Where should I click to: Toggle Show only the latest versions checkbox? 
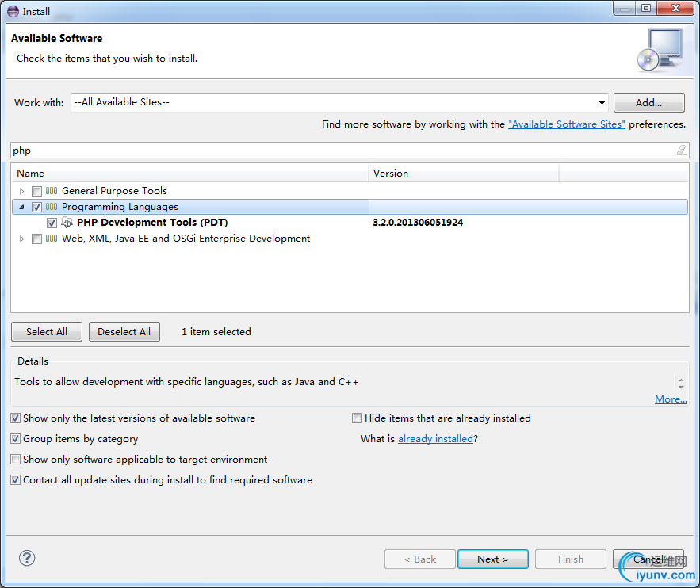16,418
